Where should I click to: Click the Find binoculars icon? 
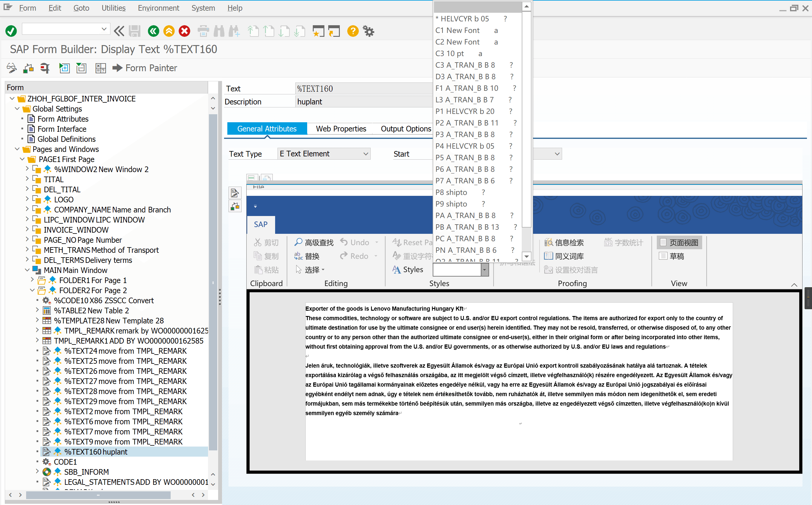pyautogui.click(x=219, y=31)
